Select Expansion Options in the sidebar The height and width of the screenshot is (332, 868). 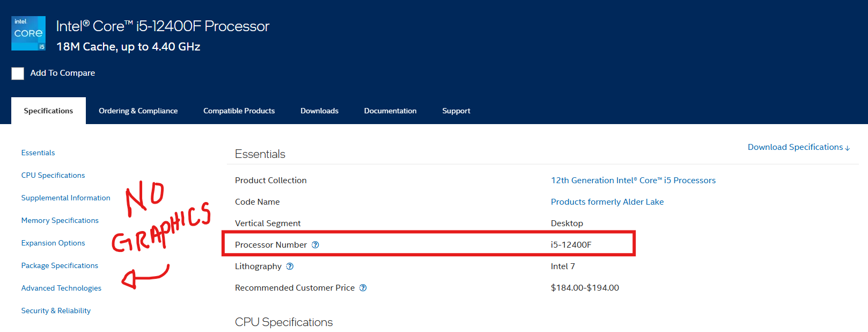click(53, 243)
